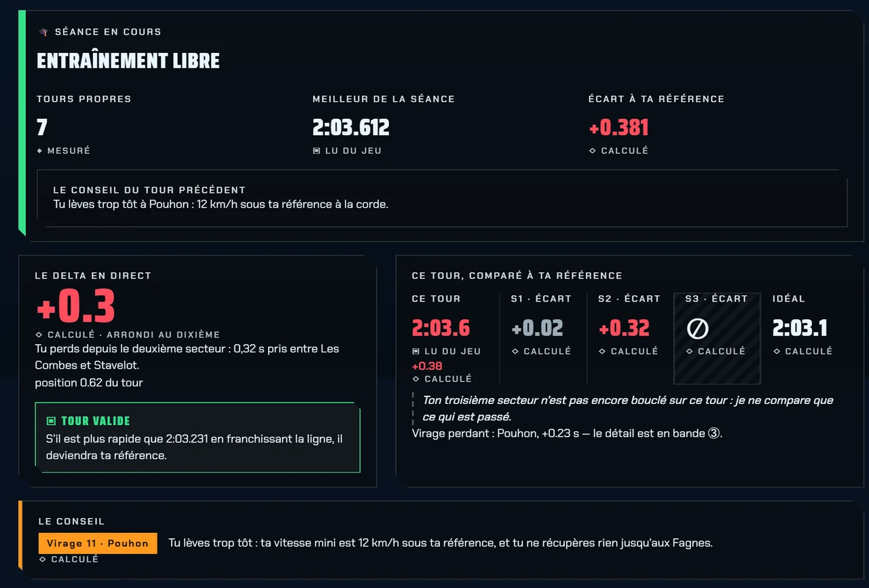This screenshot has height=588, width=869.
Task: Click the "Tu perds depuis le deuxième secteur" text
Action: pyautogui.click(x=187, y=356)
